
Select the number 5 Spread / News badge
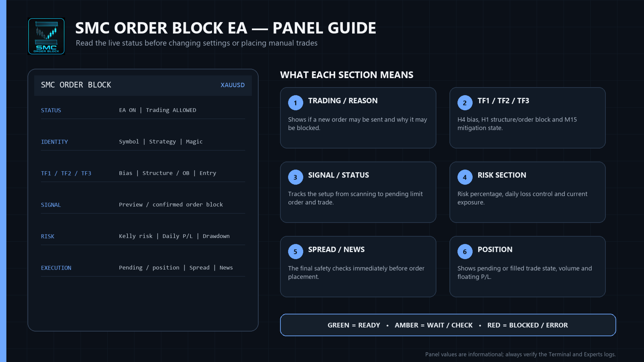coord(296,252)
